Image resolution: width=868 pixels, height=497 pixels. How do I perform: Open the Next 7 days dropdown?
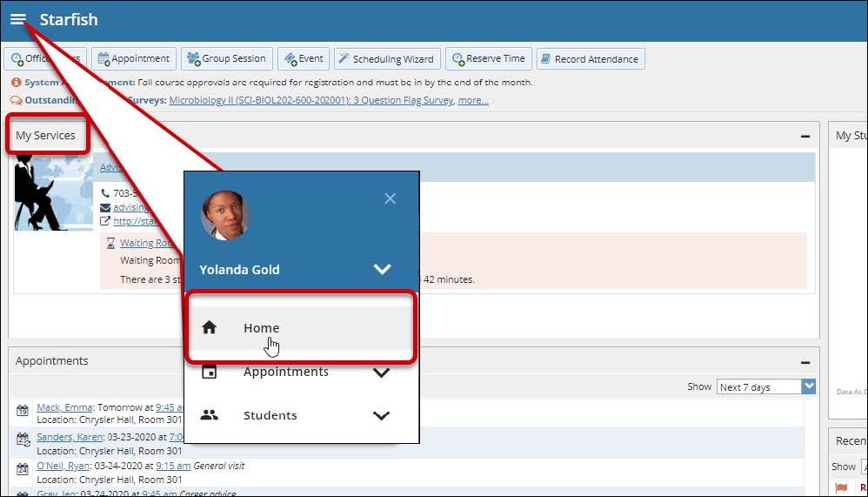pyautogui.click(x=765, y=387)
